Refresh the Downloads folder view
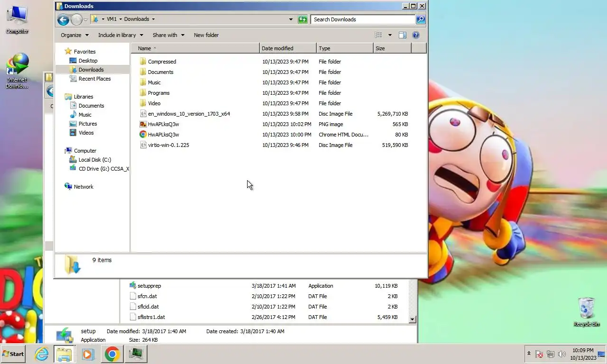 pos(303,19)
